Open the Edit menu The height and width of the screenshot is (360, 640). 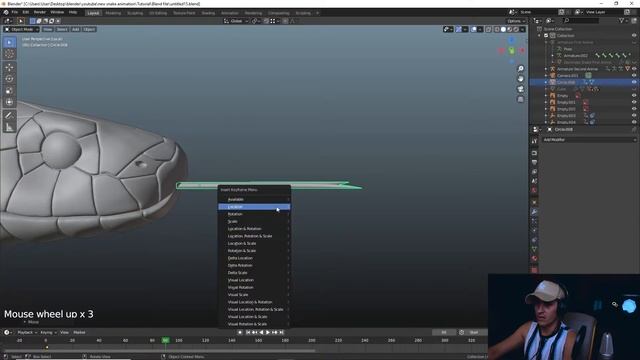pos(26,12)
